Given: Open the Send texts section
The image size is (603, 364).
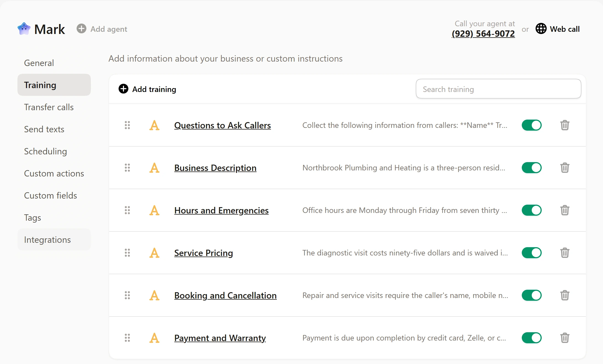Looking at the screenshot, I should point(54,129).
